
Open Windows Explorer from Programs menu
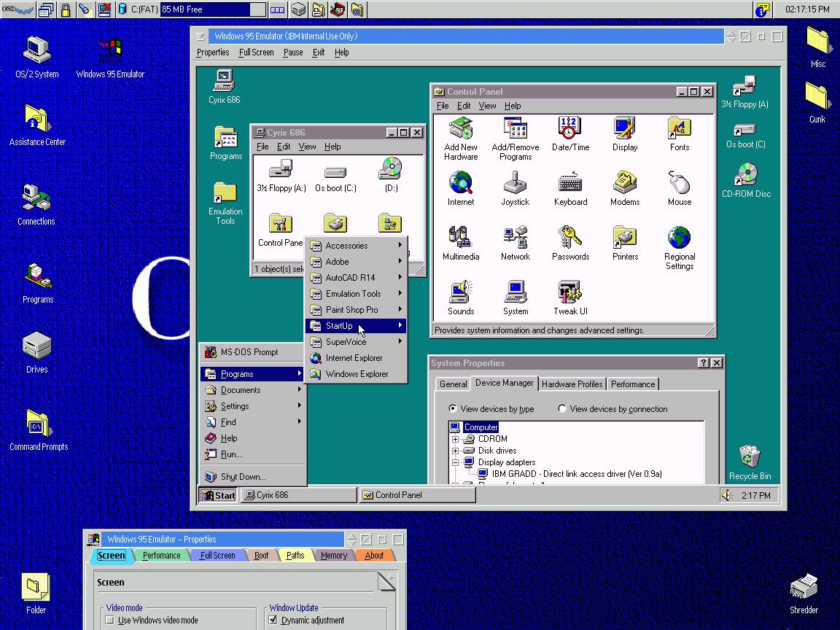tap(356, 374)
